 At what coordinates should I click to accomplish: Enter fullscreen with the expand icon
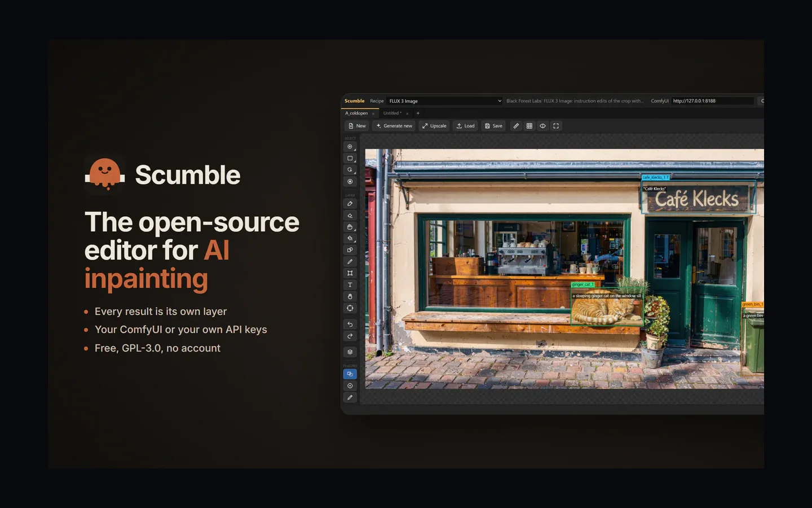556,126
